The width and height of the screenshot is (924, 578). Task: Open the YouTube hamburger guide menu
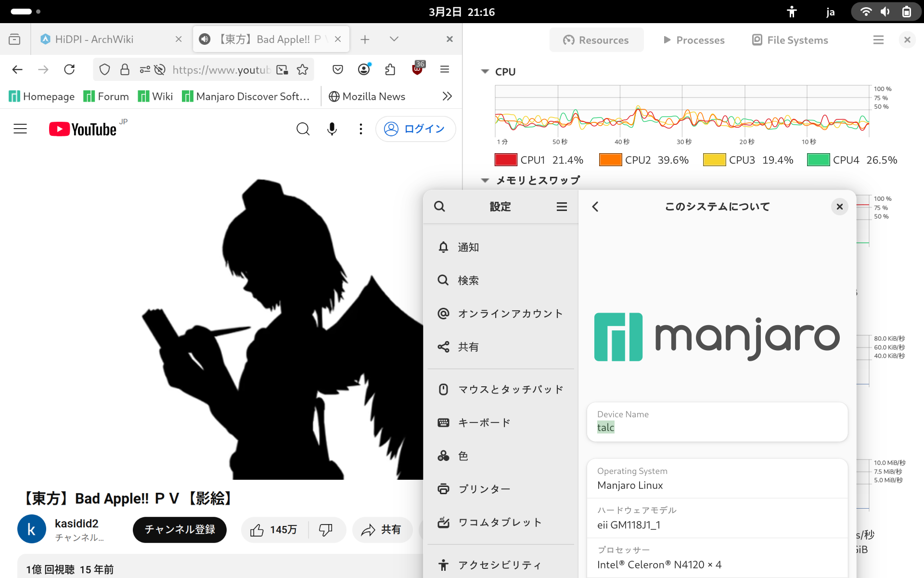[20, 129]
